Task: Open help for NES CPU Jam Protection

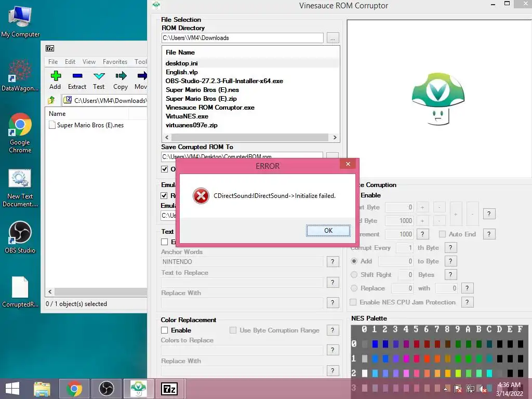Action: 467,302
